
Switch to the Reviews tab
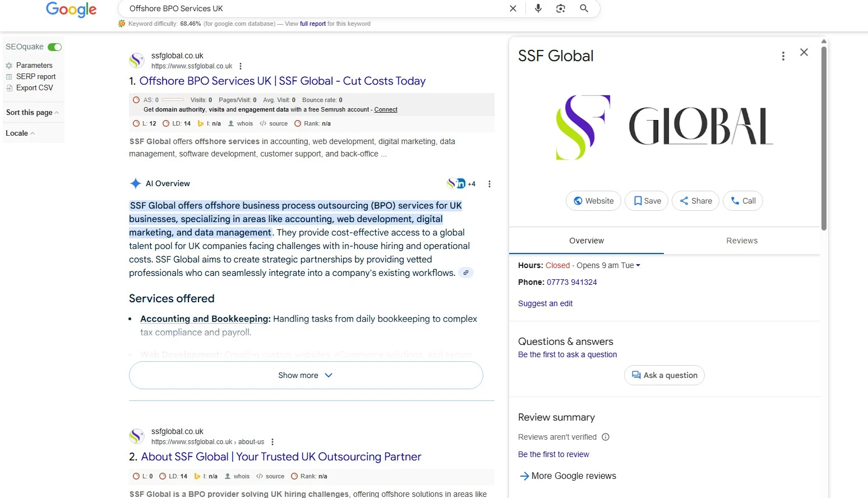(x=742, y=241)
